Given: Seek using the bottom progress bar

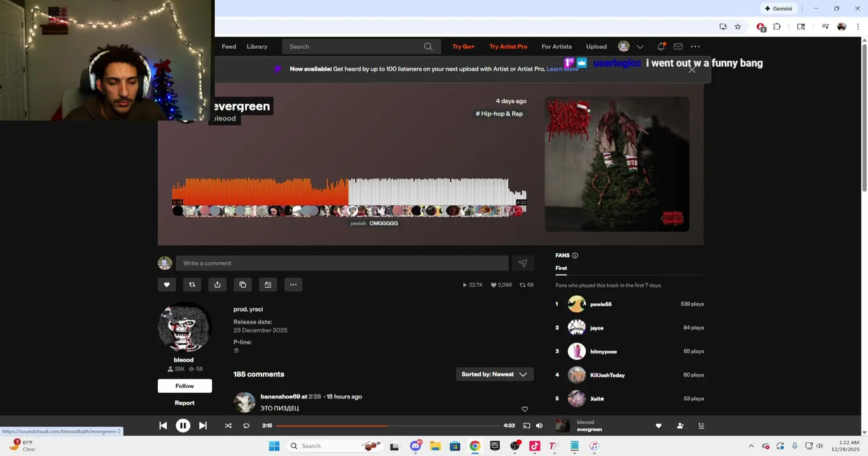Looking at the screenshot, I should (387, 426).
